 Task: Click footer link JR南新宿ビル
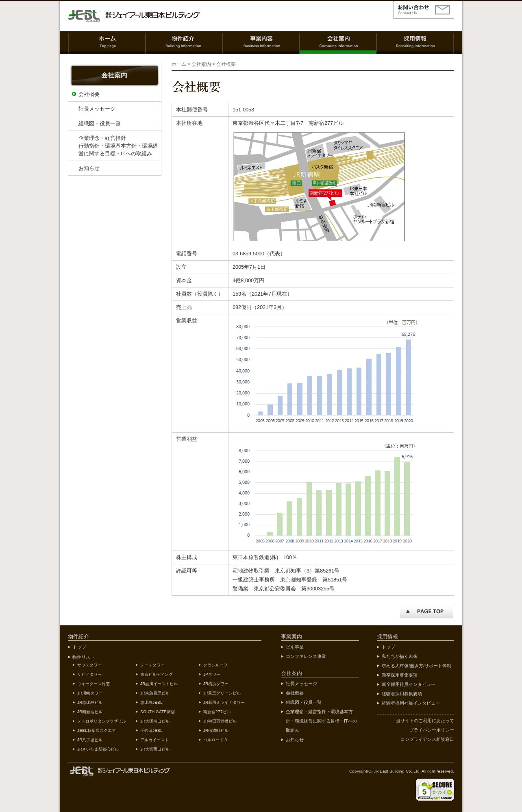coord(90,712)
